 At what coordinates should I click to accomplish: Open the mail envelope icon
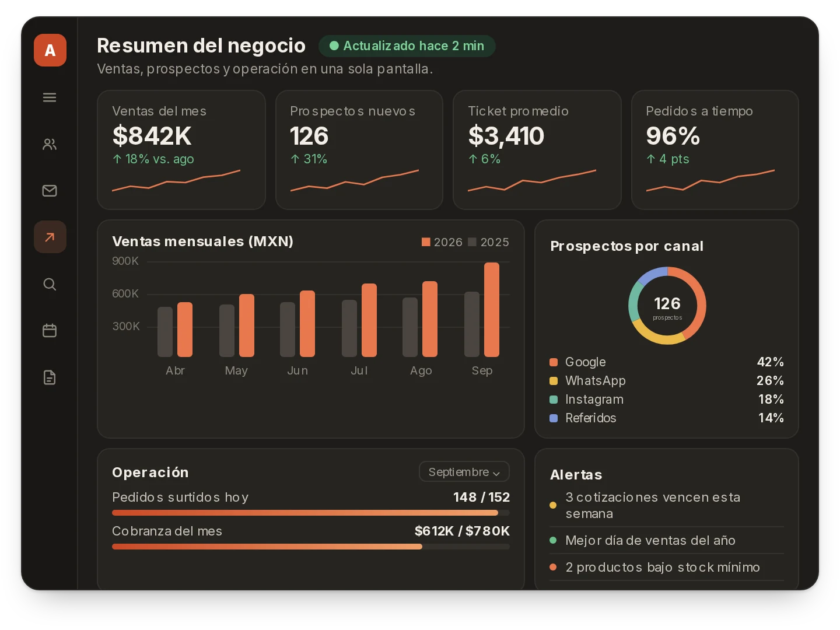[50, 191]
